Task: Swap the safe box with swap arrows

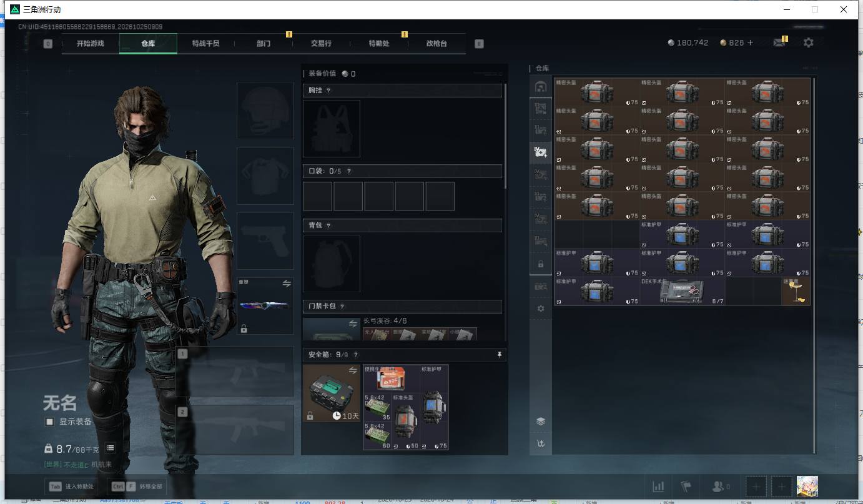Action: point(353,371)
